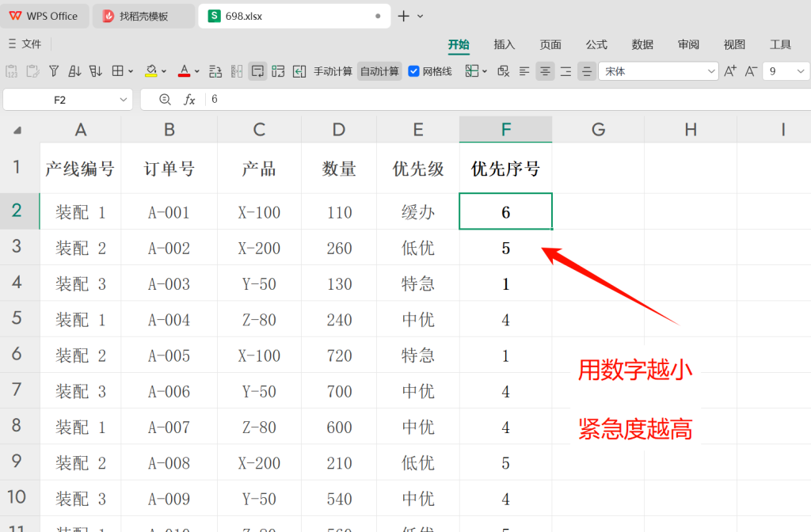
Task: Click the 产线编号 header cell
Action: pos(81,169)
